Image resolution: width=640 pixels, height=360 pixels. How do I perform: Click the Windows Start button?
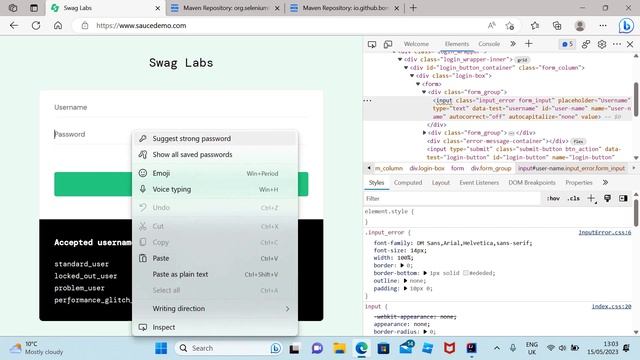[x=161, y=348]
